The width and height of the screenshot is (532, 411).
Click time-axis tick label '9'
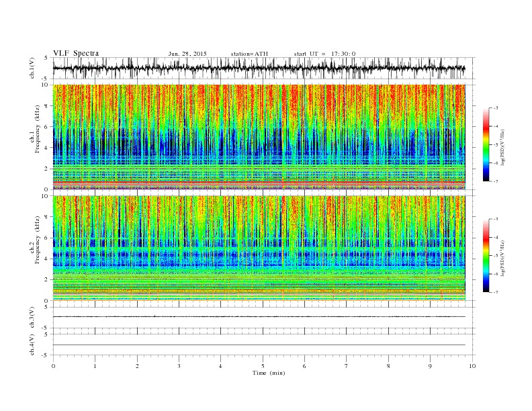430,366
